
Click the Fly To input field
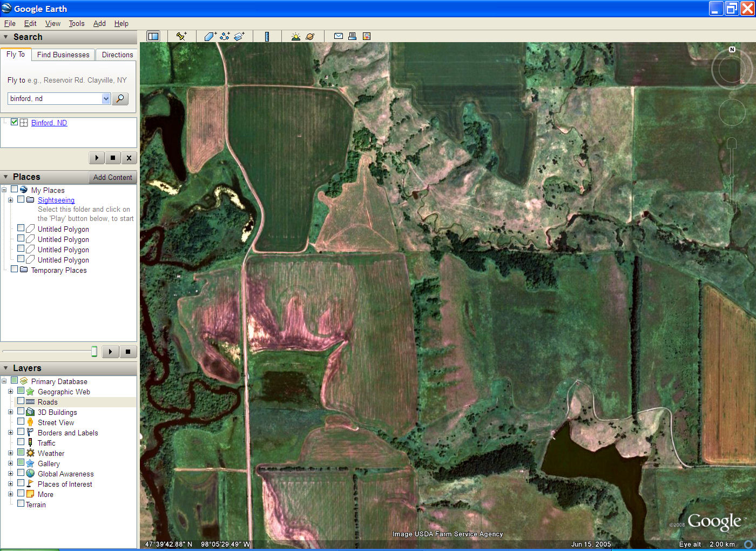(55, 98)
